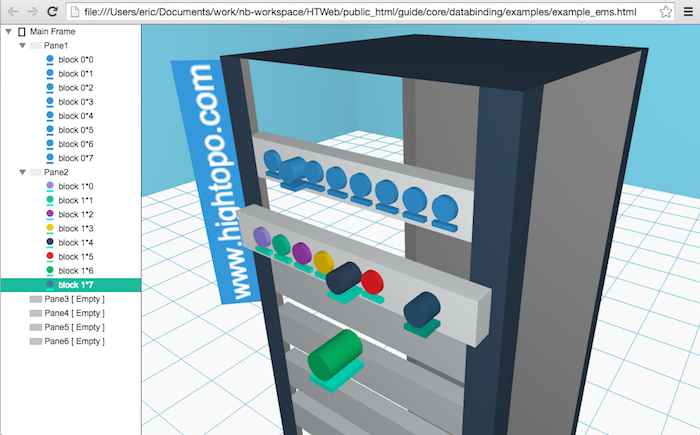Click the browser back arrow
The width and height of the screenshot is (700, 435).
(x=13, y=12)
